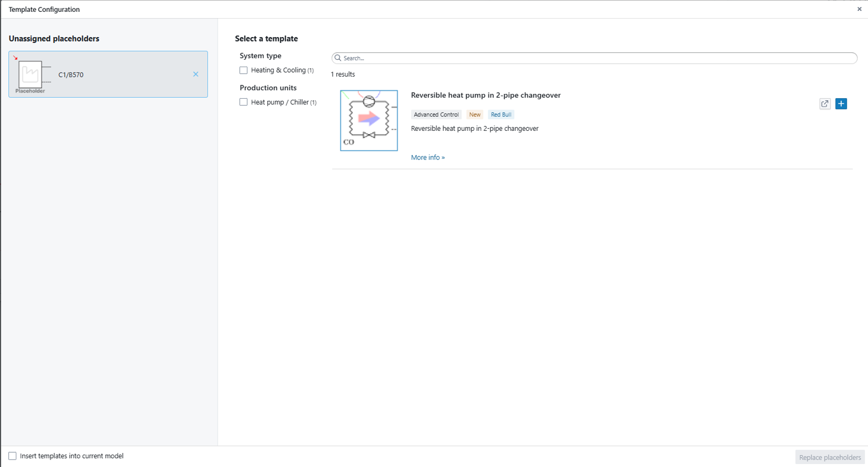This screenshot has height=467, width=868.
Task: Open the More info link
Action: (428, 157)
